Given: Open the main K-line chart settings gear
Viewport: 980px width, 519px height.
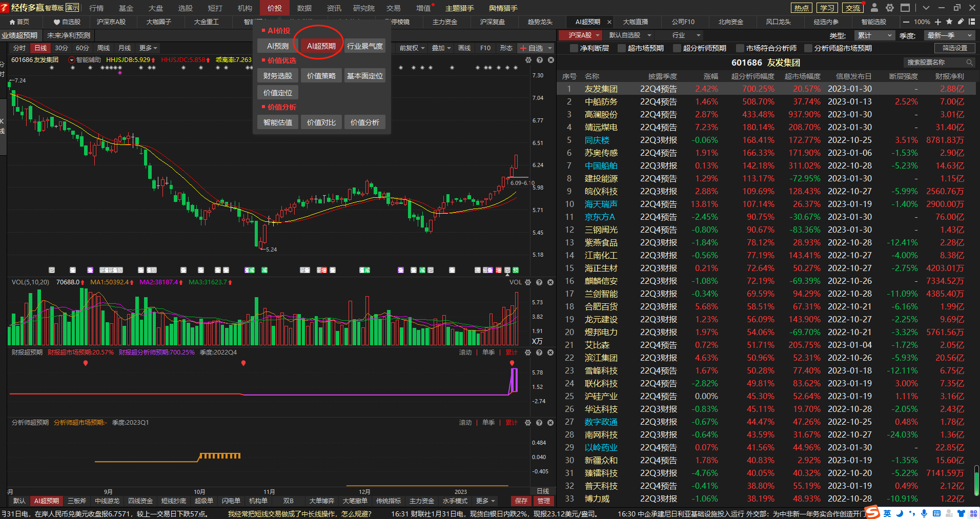Looking at the screenshot, I should [x=528, y=60].
